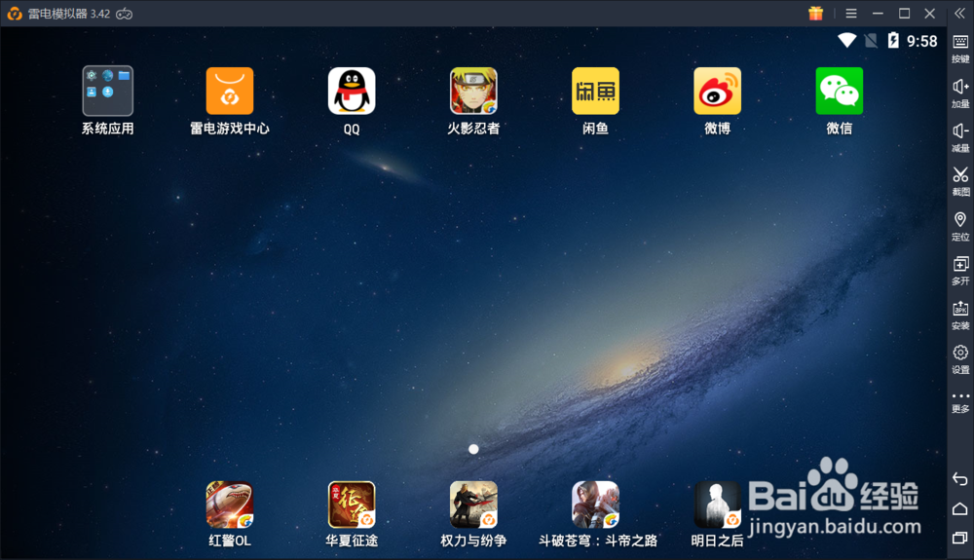This screenshot has height=560, width=974.
Task: Tap the Android home button
Action: pos(959,508)
